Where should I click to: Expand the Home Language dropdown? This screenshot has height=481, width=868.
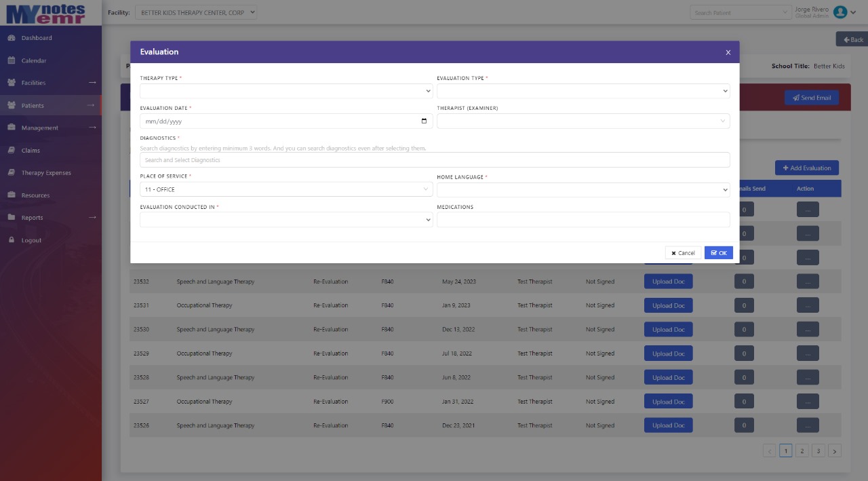click(x=583, y=190)
